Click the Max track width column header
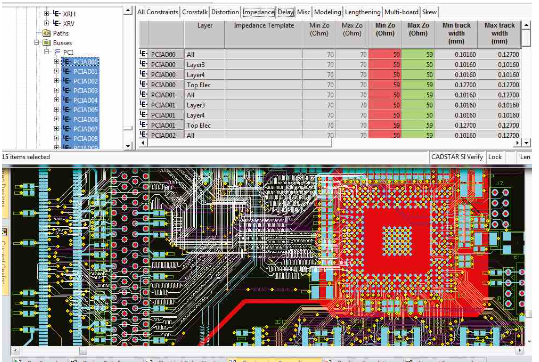Viewport: 539px width, 362px height. pos(499,34)
